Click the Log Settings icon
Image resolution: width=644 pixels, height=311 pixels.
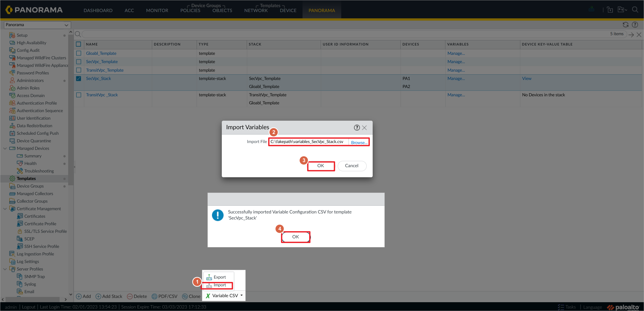point(12,261)
